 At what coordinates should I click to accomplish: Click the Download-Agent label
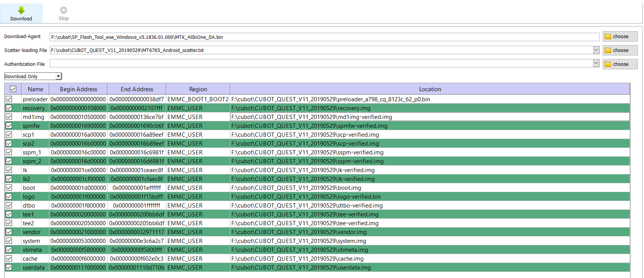tap(22, 37)
